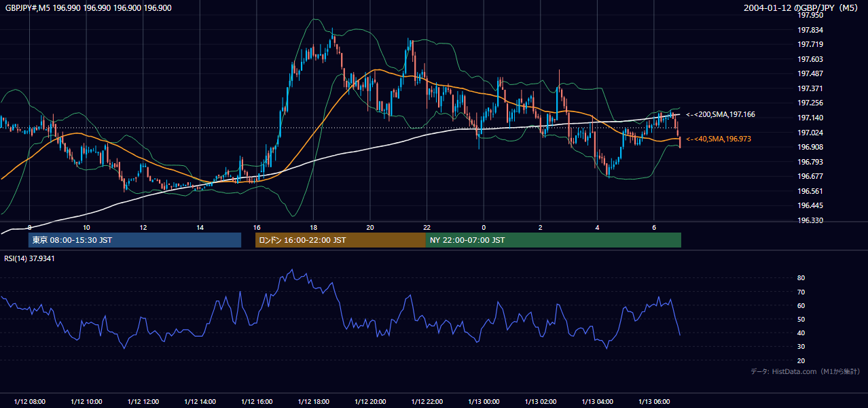Click the 1/13 02:00 time label
Image resolution: width=868 pixels, height=408 pixels.
click(x=540, y=401)
